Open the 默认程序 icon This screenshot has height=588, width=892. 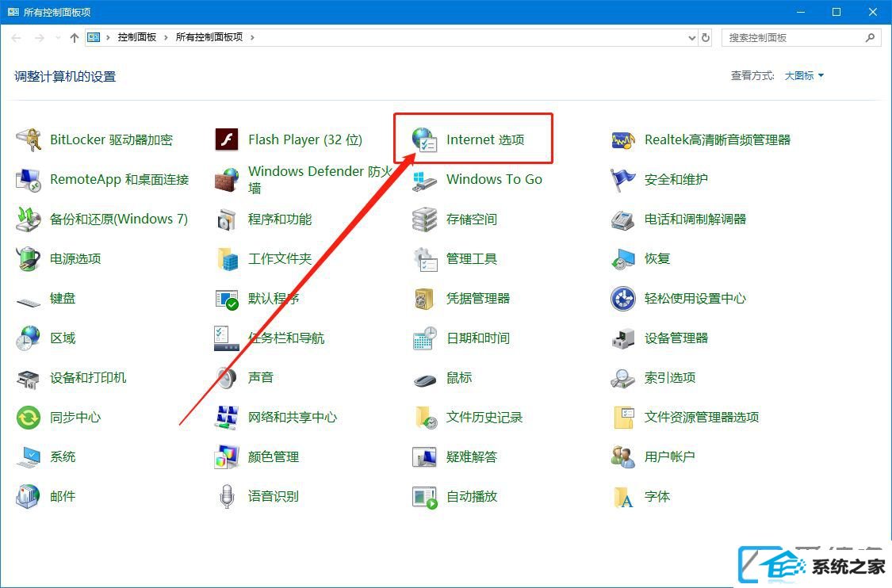pyautogui.click(x=227, y=299)
